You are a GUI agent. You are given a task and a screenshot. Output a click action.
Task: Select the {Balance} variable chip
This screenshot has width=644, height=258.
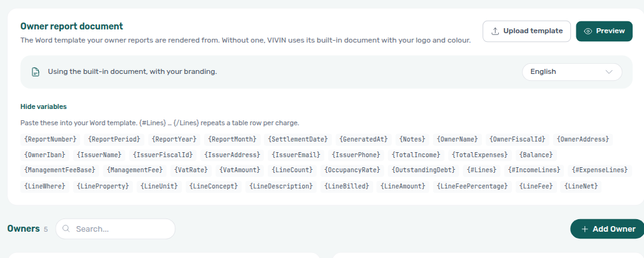[536, 155]
